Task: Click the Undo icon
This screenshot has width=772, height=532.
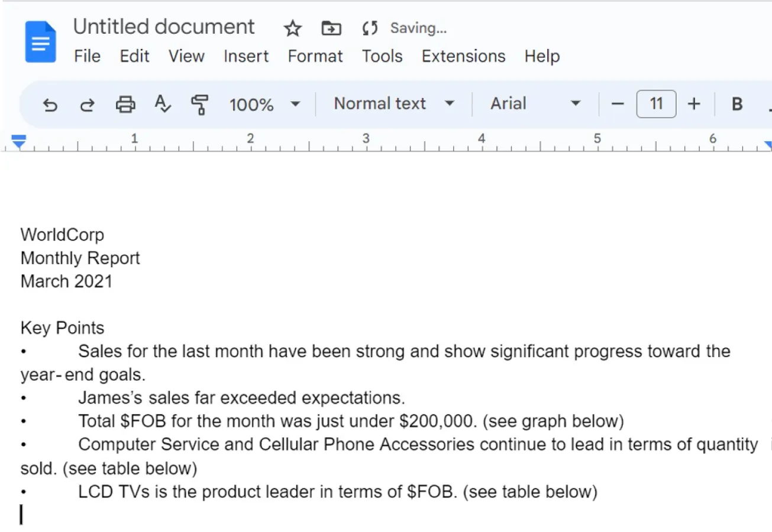Action: (x=50, y=104)
